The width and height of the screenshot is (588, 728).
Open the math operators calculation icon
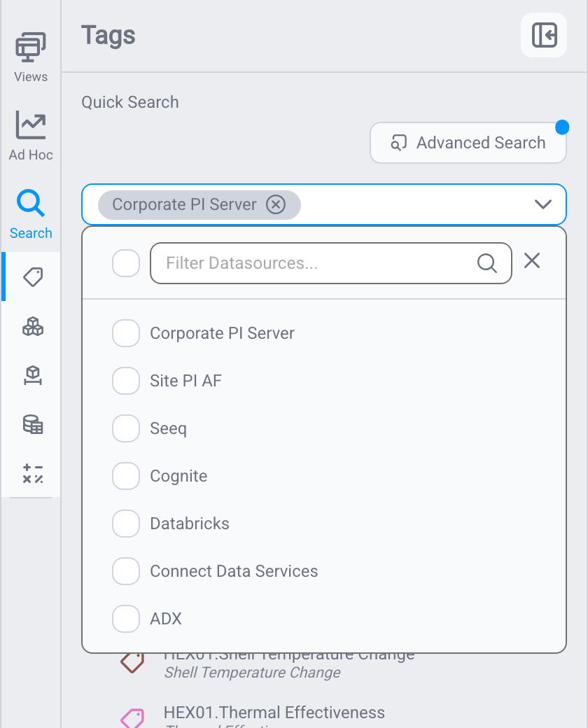coord(33,473)
